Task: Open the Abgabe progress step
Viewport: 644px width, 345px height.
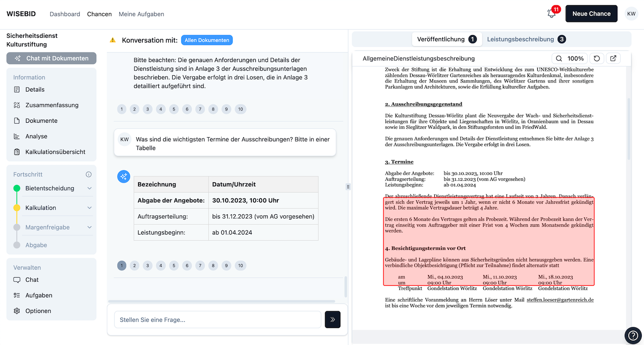Action: tap(36, 245)
